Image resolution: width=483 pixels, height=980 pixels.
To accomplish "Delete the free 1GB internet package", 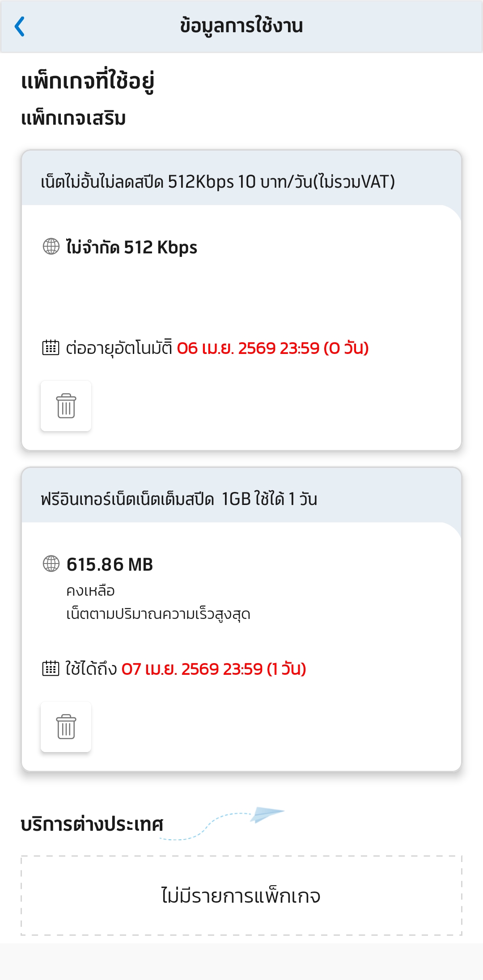I will (x=66, y=727).
